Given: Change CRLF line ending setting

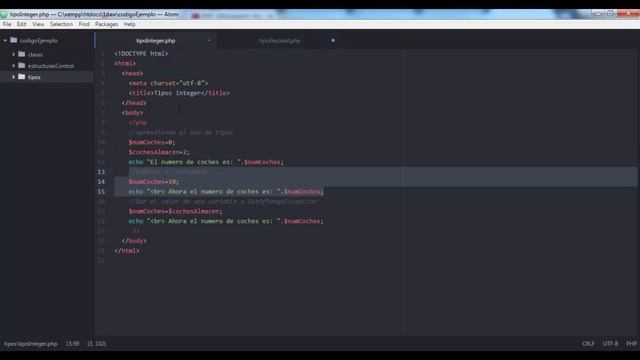Looking at the screenshot, I should (x=588, y=344).
